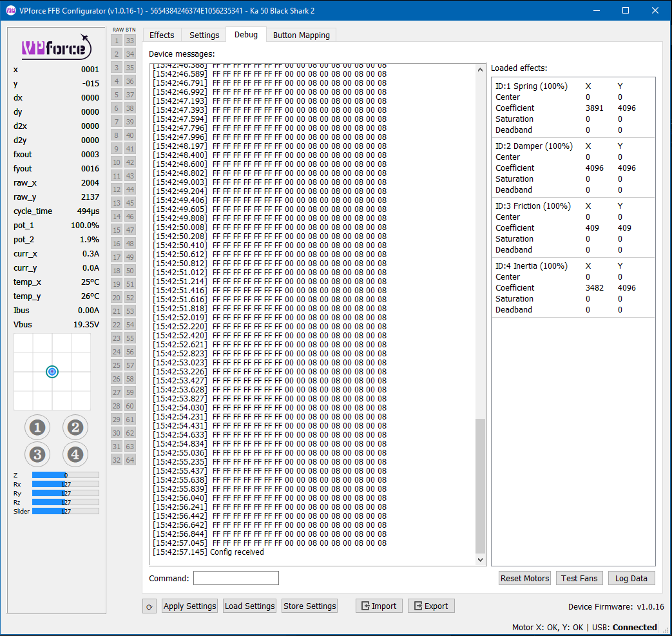This screenshot has height=636, width=672.
Task: Click the Rz axis bar
Action: pos(66,502)
